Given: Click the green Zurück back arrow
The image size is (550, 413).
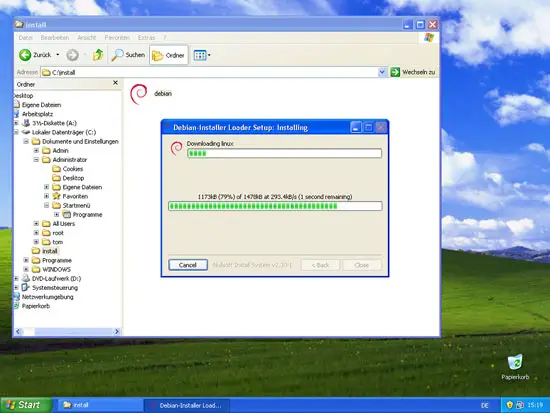Looking at the screenshot, I should pyautogui.click(x=25, y=55).
